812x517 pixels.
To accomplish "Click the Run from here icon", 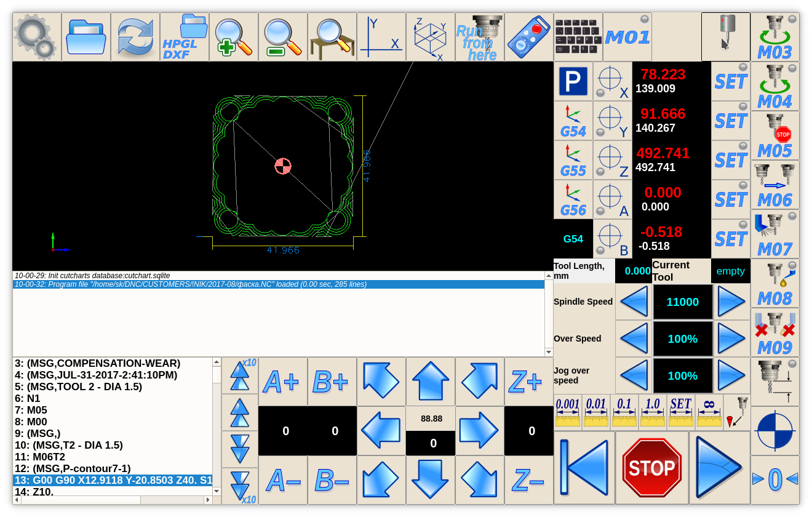I will pos(480,37).
